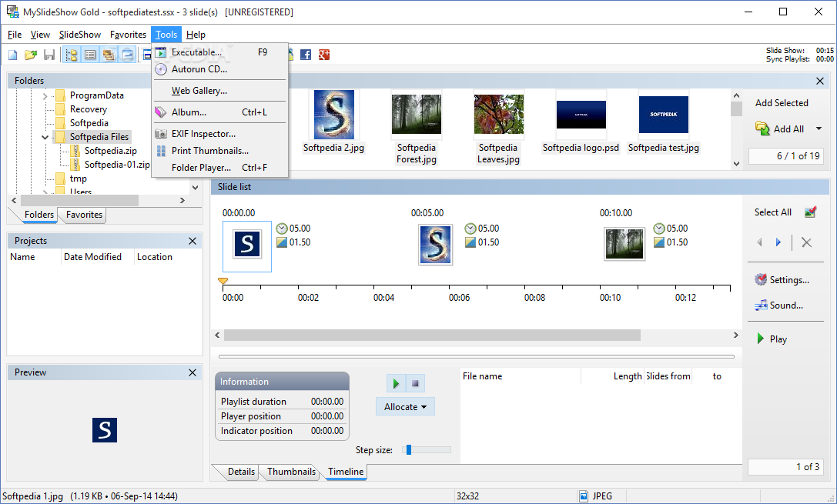
Task: Toggle the preview panel toolbar button
Action: click(x=127, y=55)
